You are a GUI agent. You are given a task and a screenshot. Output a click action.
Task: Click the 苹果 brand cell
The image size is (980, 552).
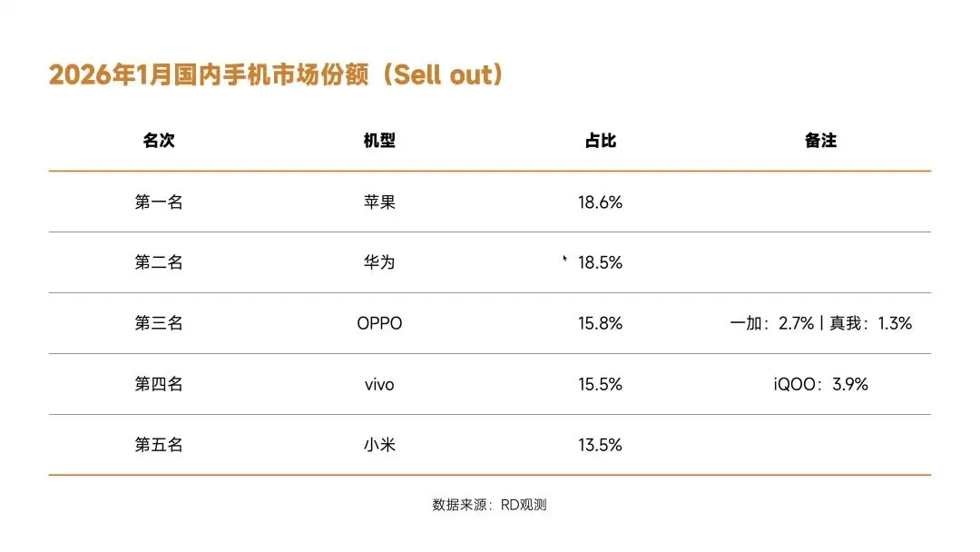pos(379,202)
